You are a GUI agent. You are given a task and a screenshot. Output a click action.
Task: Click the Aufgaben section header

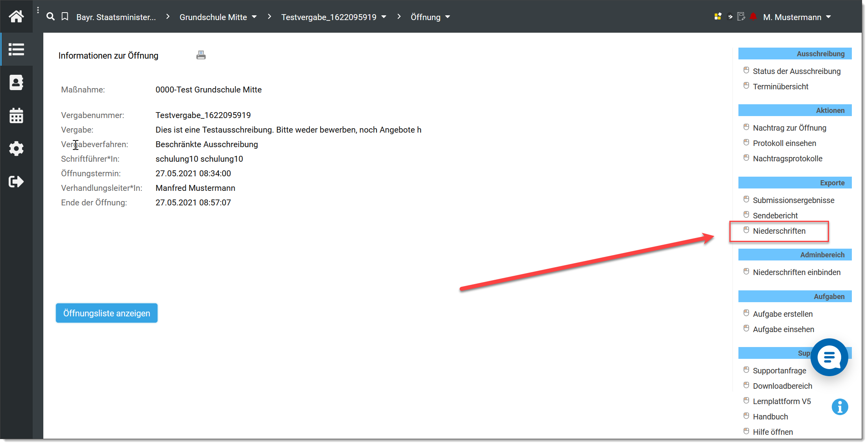[795, 297]
